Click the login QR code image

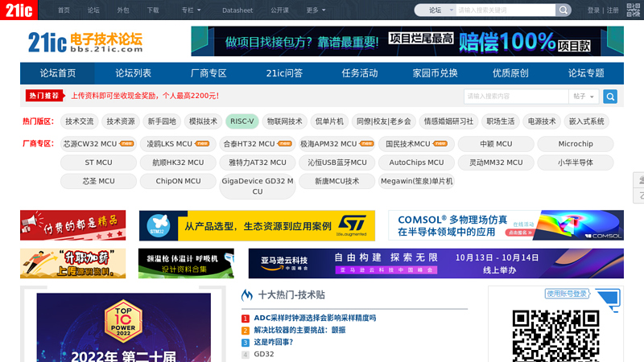pos(555,335)
